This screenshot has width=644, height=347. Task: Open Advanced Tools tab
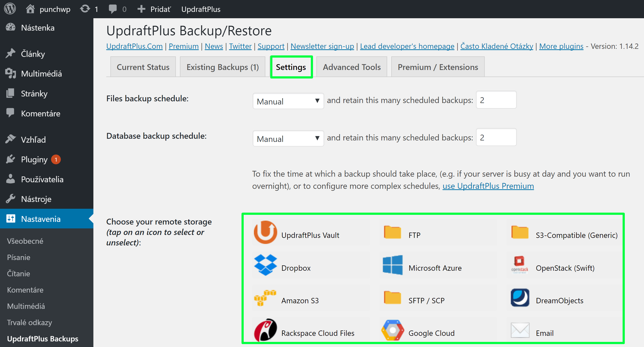350,67
